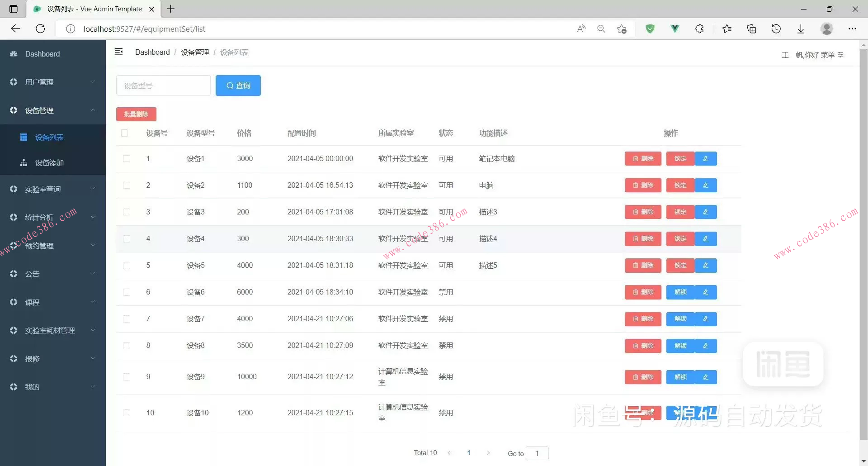Screen dimensions: 868x466
Task: Toggle the sidebar collapse hamburger icon
Action: [118, 52]
